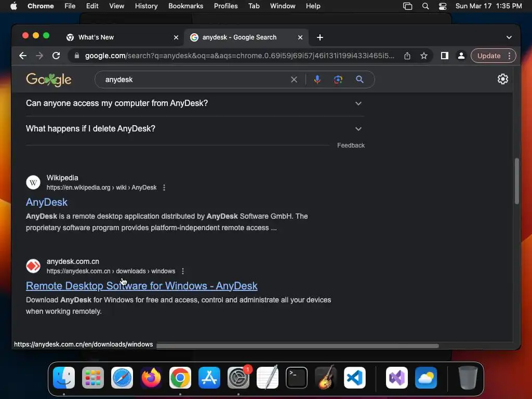Viewport: 532px width, 399px height.
Task: Switch to the What's New tab
Action: [122, 37]
